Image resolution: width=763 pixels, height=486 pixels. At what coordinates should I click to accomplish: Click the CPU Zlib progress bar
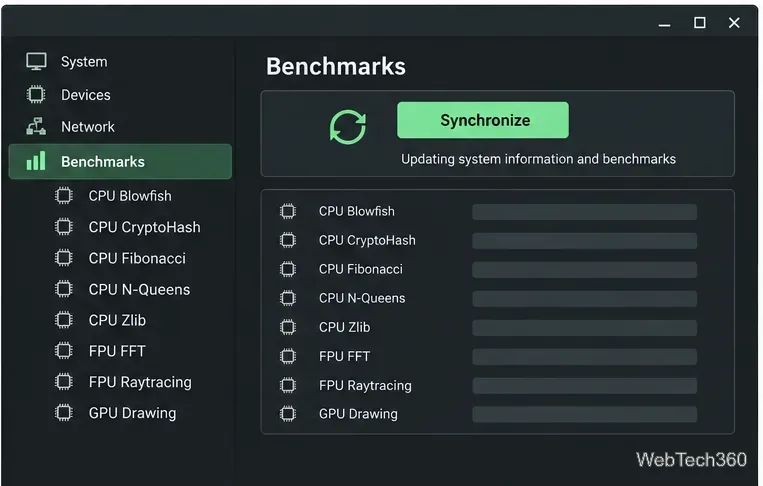coord(584,327)
